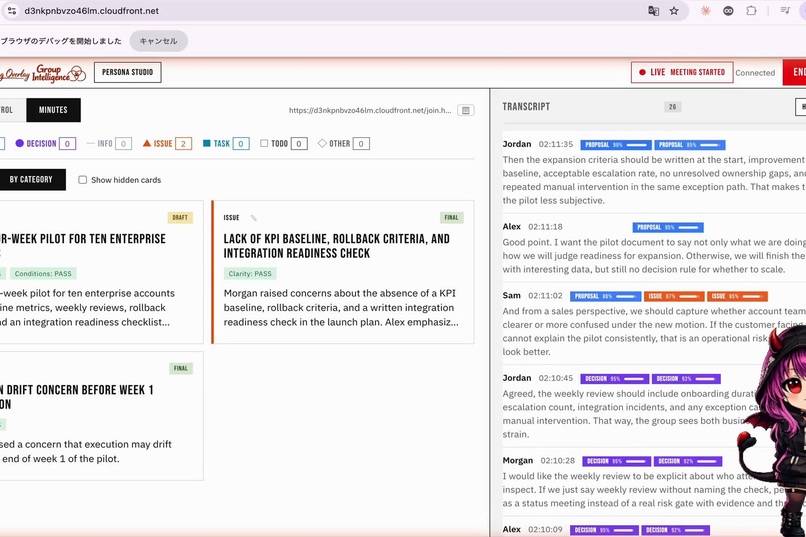Screen dimensions: 806x537
Task: Open the orange starburst extension icon
Action: (705, 11)
